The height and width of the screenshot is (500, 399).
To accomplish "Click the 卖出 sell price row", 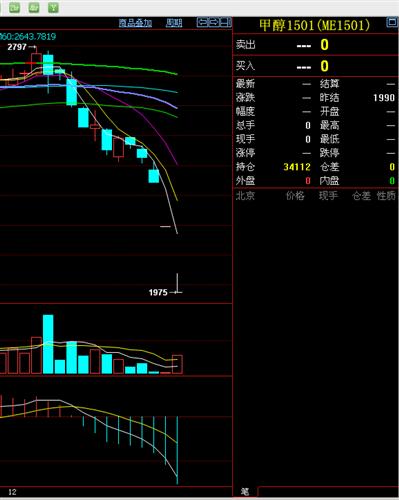I will 316,44.
